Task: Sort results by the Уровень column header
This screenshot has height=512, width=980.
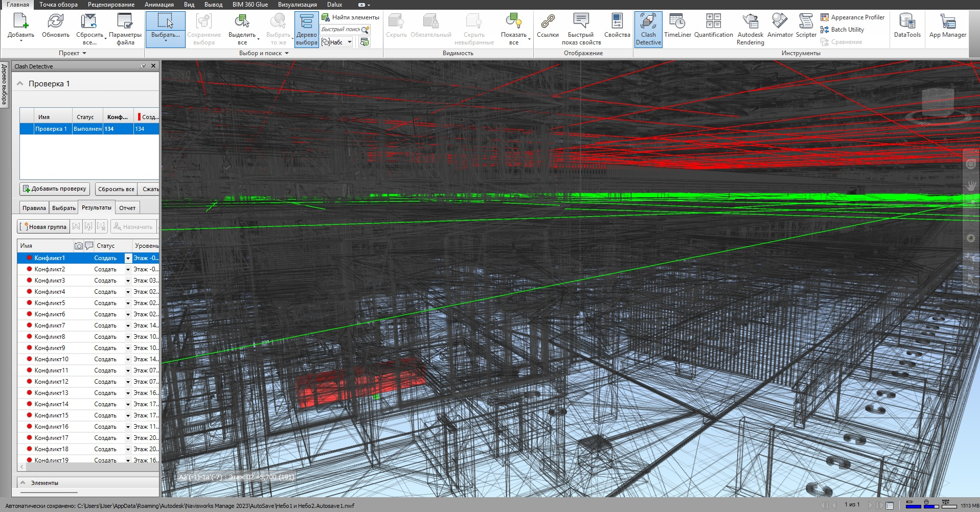Action: coord(146,246)
